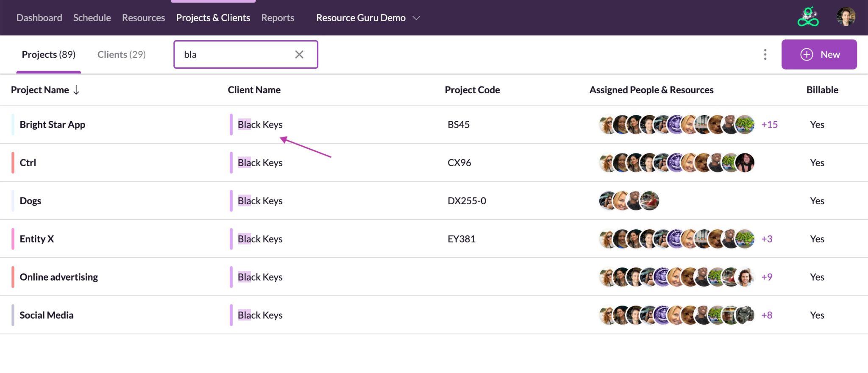Show +3 more people on Entity X

pyautogui.click(x=767, y=239)
